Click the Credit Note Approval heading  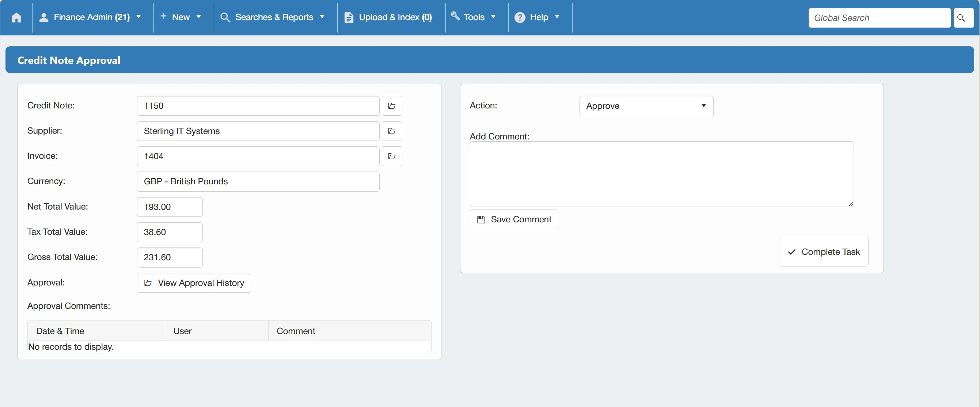click(x=69, y=60)
